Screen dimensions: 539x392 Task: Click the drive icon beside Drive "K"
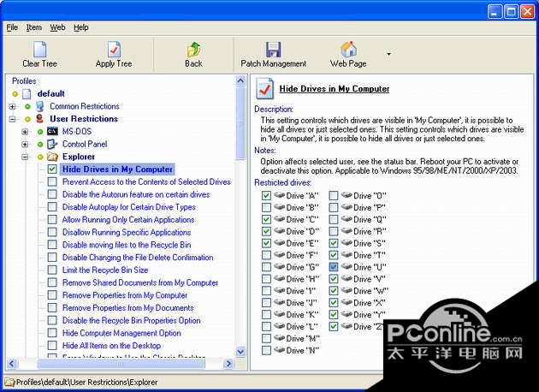tap(279, 314)
